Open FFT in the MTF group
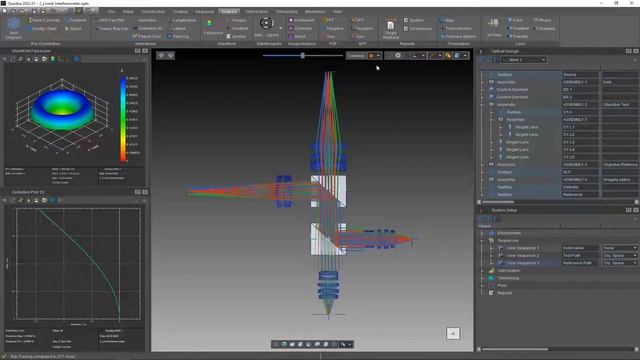This screenshot has width=640, height=360. coord(357,20)
